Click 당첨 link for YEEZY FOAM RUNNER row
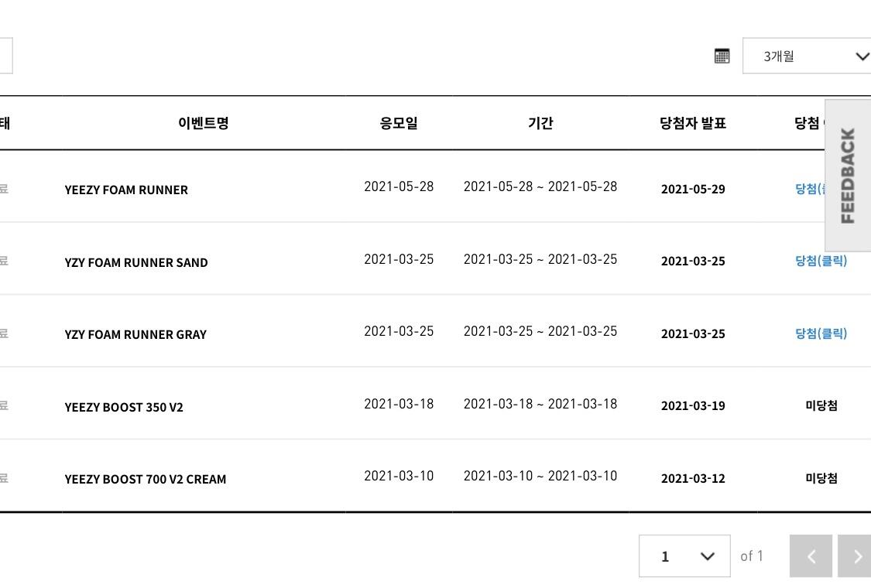 809,189
